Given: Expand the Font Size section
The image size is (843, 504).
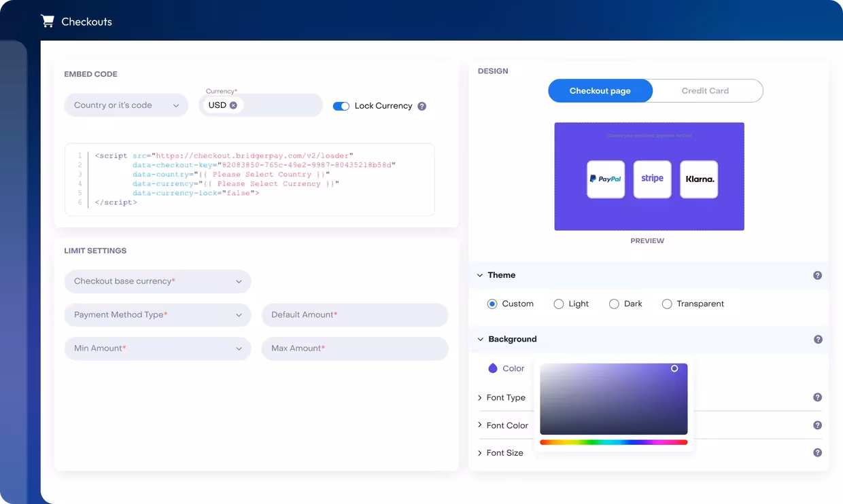Looking at the screenshot, I should (480, 452).
